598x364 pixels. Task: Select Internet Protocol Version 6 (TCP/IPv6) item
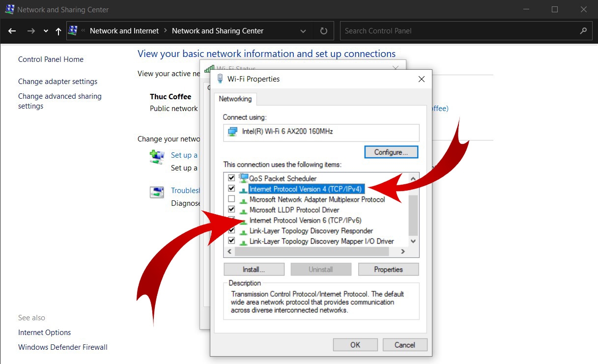coord(305,220)
